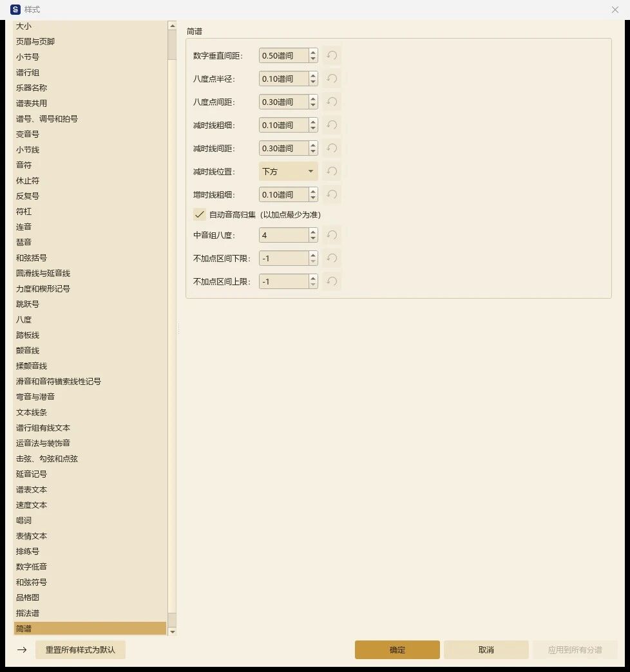Open 符杠 settings

(x=90, y=211)
